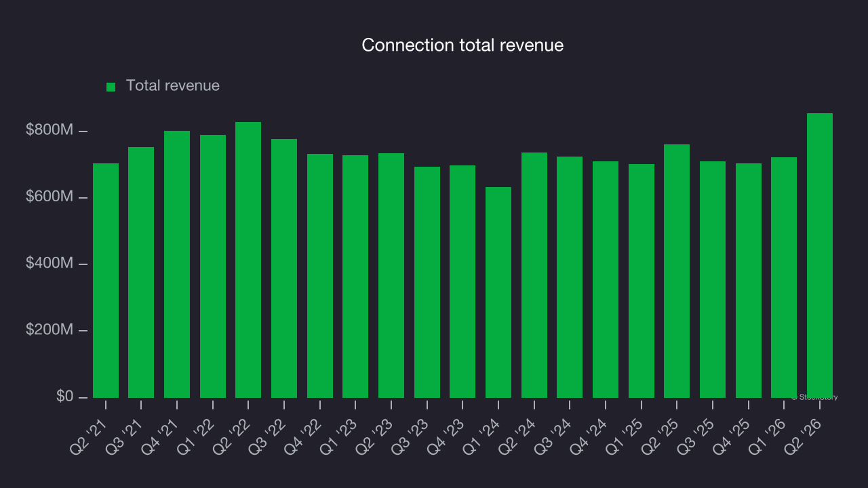Click the $200M y-axis label
The height and width of the screenshot is (488, 868).
(x=50, y=329)
